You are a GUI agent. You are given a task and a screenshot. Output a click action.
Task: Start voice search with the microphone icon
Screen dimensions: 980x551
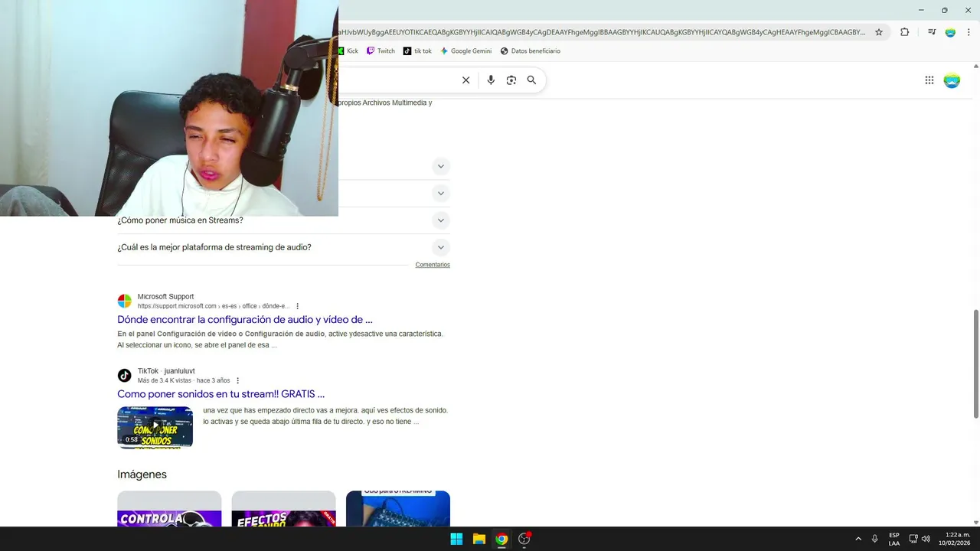(x=491, y=80)
